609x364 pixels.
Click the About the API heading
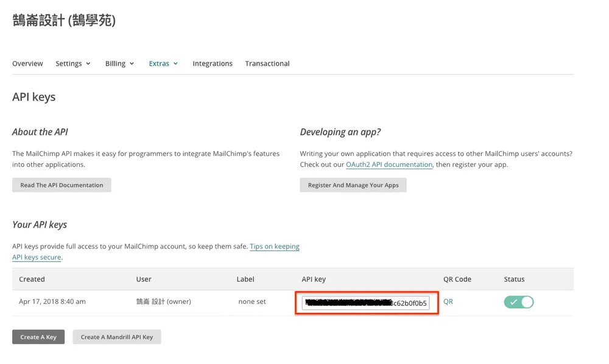[x=40, y=132]
